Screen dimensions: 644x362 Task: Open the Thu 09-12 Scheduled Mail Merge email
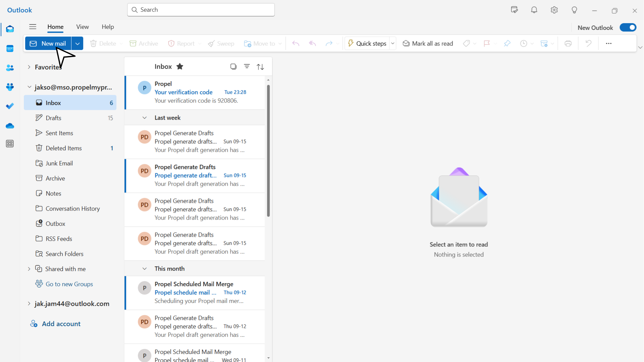pos(195,293)
